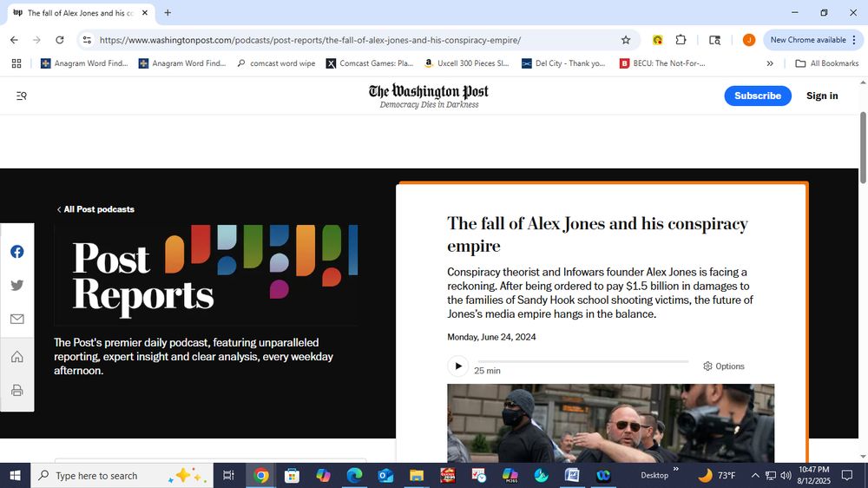
Task: Open the browser Extensions puzzle icon
Action: pos(681,40)
